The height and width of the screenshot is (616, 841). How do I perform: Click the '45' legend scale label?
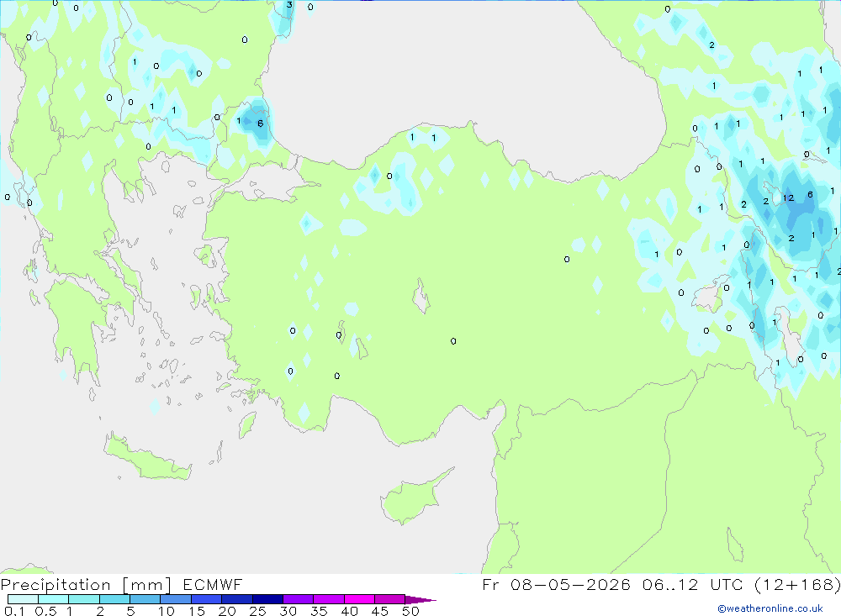click(380, 611)
